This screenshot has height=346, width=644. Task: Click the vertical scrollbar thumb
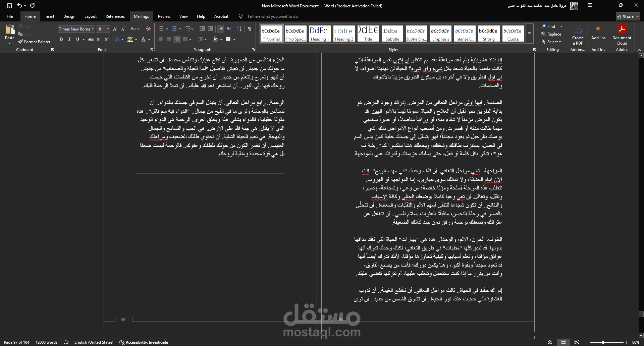(641, 314)
